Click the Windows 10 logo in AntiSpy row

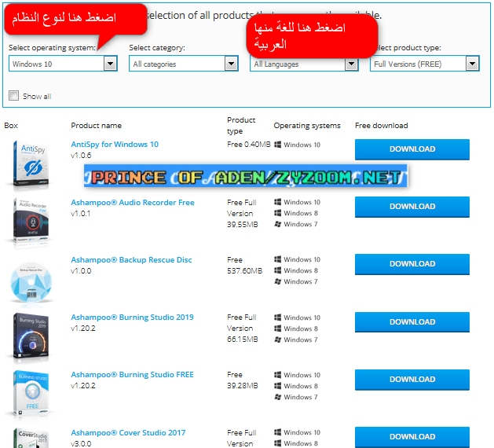click(277, 145)
